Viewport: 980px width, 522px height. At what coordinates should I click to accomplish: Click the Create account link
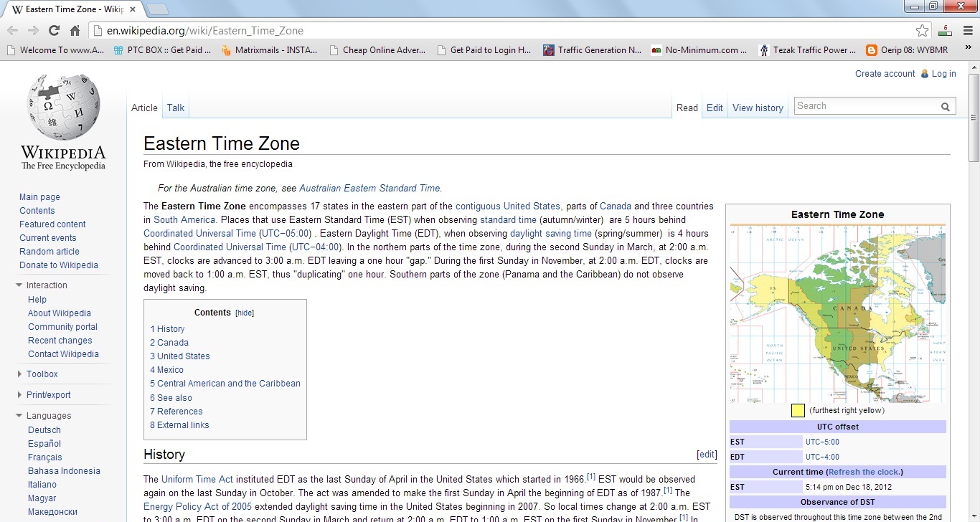885,74
